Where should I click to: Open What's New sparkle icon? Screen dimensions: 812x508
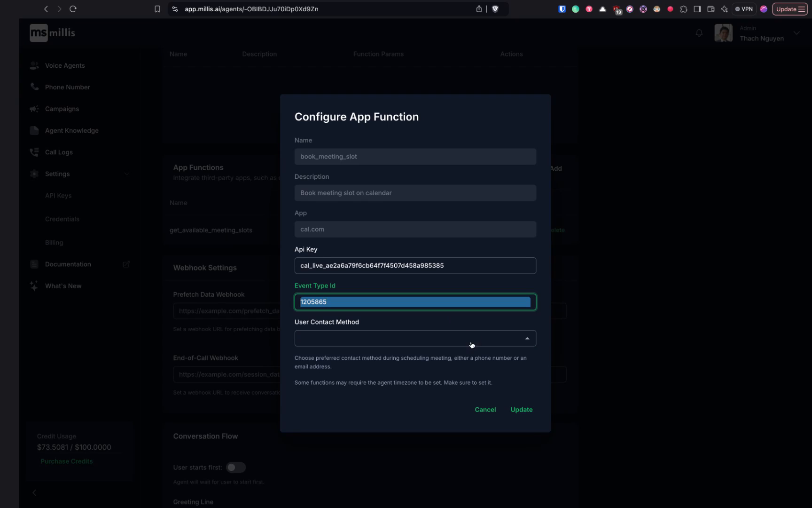34,286
